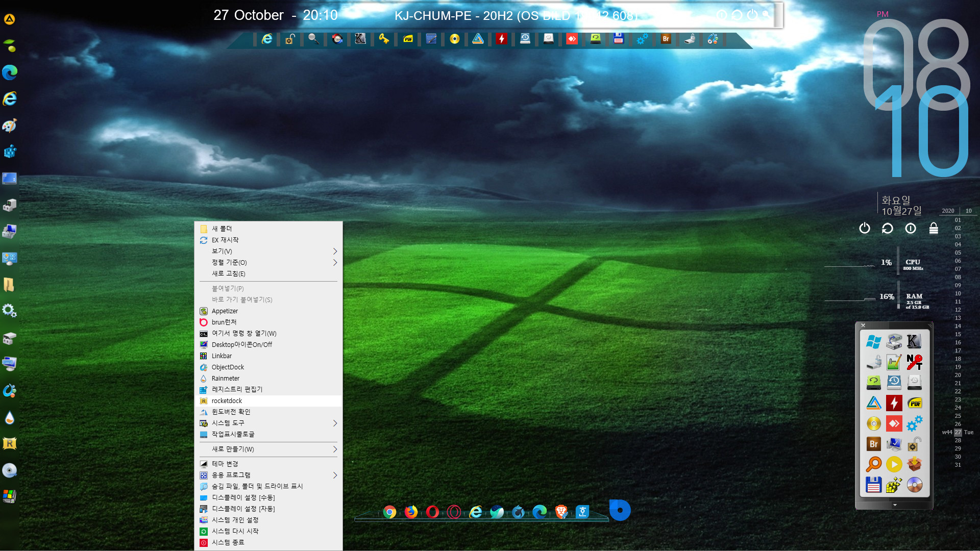The width and height of the screenshot is (980, 551).
Task: Click highlighted day 27 in the calendar strip
Action: (x=958, y=432)
